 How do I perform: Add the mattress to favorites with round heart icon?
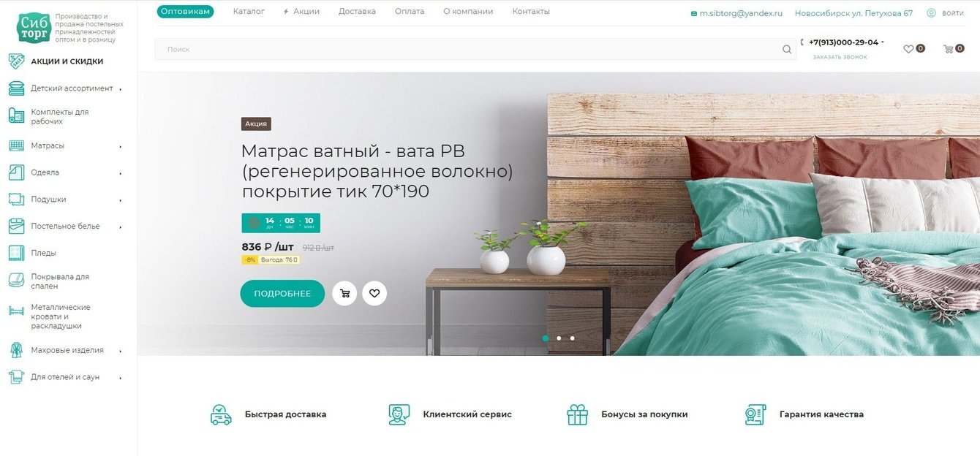(x=374, y=293)
